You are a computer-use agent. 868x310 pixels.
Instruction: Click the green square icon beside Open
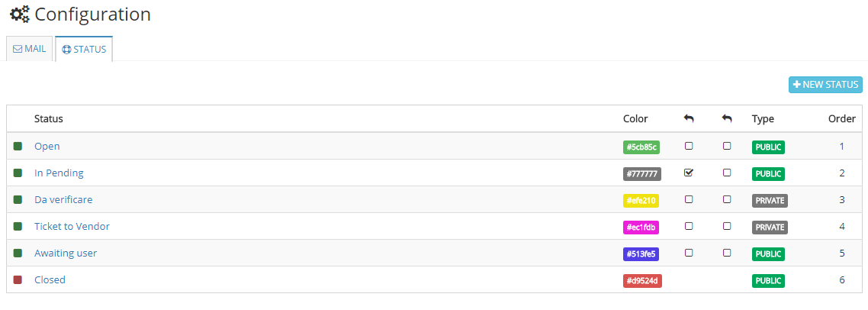(18, 147)
